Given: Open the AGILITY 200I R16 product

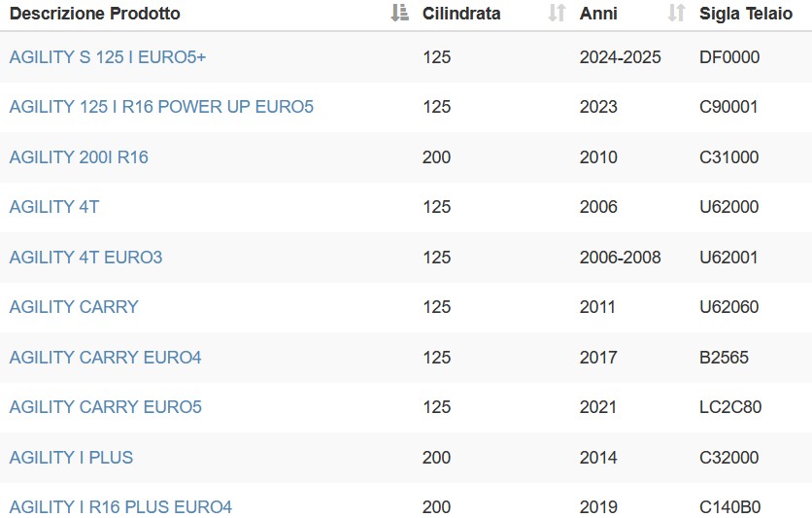Looking at the screenshot, I should [x=79, y=156].
